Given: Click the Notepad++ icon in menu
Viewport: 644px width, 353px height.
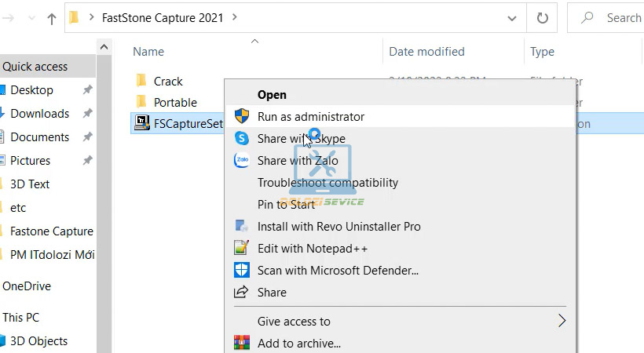Looking at the screenshot, I should (x=242, y=249).
